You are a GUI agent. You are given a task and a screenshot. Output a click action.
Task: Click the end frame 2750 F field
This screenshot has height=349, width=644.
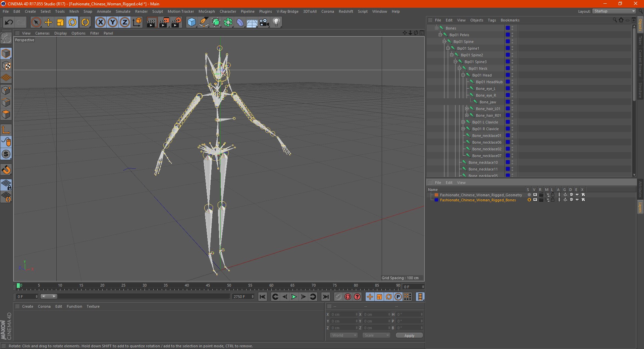[243, 297]
